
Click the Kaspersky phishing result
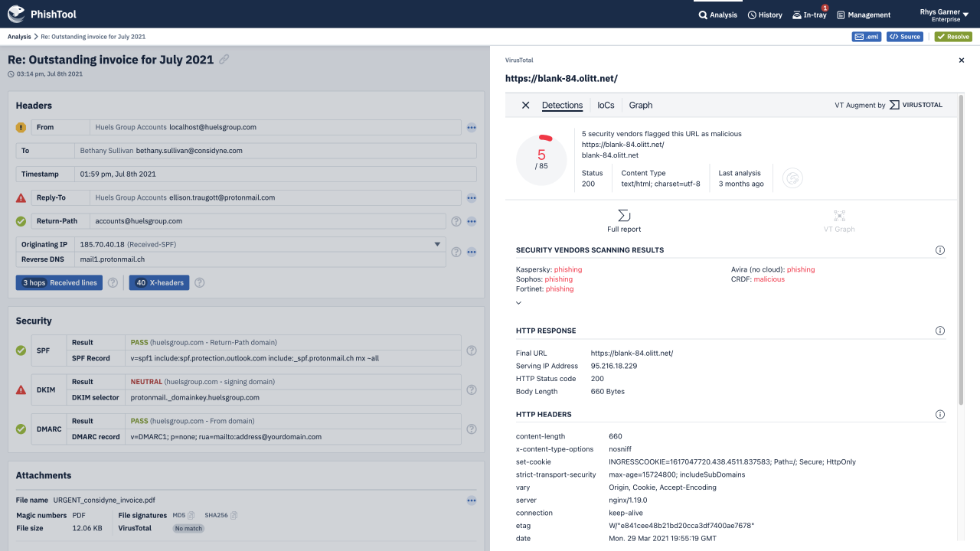tap(568, 269)
